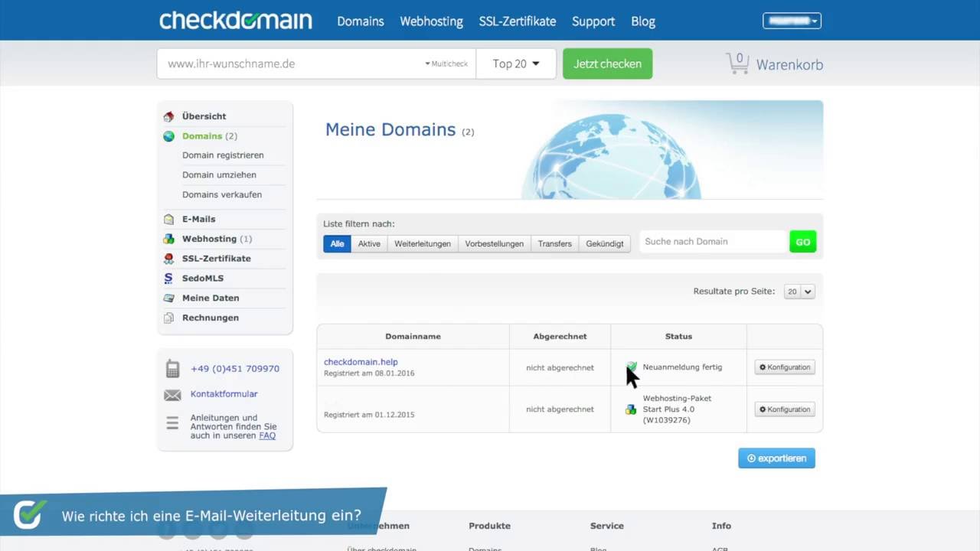
Task: Click the exportieren button
Action: (x=776, y=458)
